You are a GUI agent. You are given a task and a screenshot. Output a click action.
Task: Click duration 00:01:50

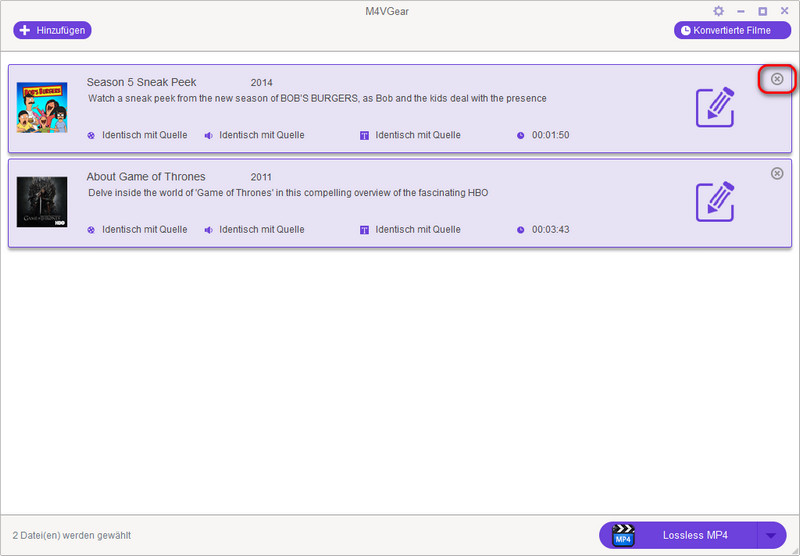click(x=551, y=135)
